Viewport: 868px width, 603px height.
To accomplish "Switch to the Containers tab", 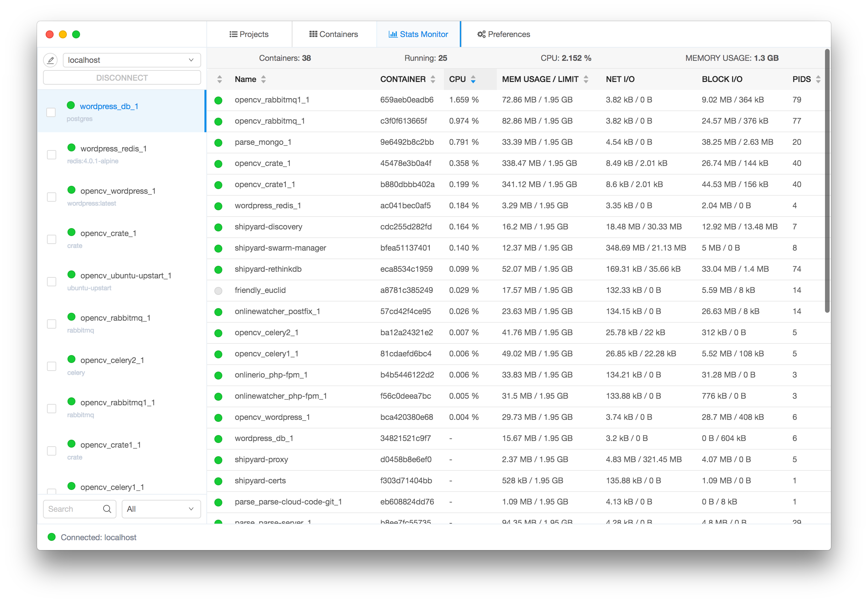I will [x=334, y=34].
